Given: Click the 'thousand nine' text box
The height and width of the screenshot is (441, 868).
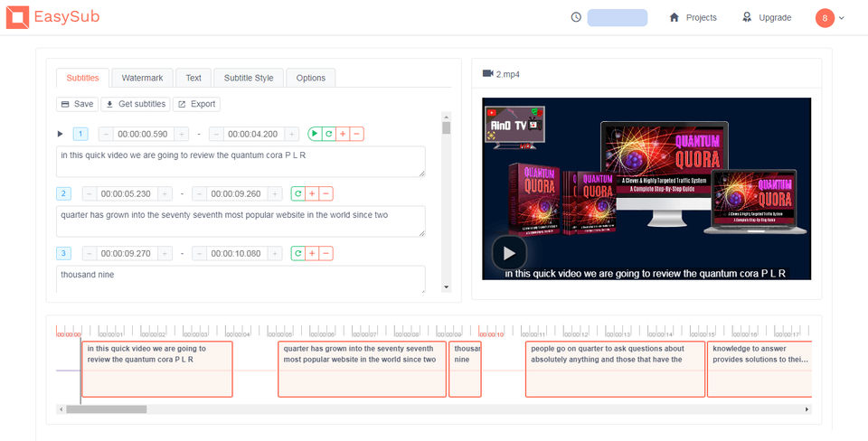Looking at the screenshot, I should [x=241, y=279].
